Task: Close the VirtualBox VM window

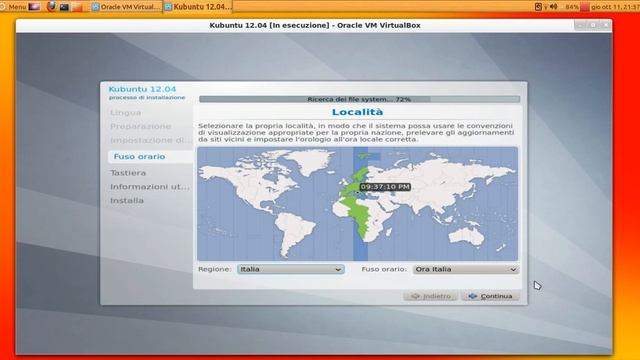Action: [x=606, y=25]
